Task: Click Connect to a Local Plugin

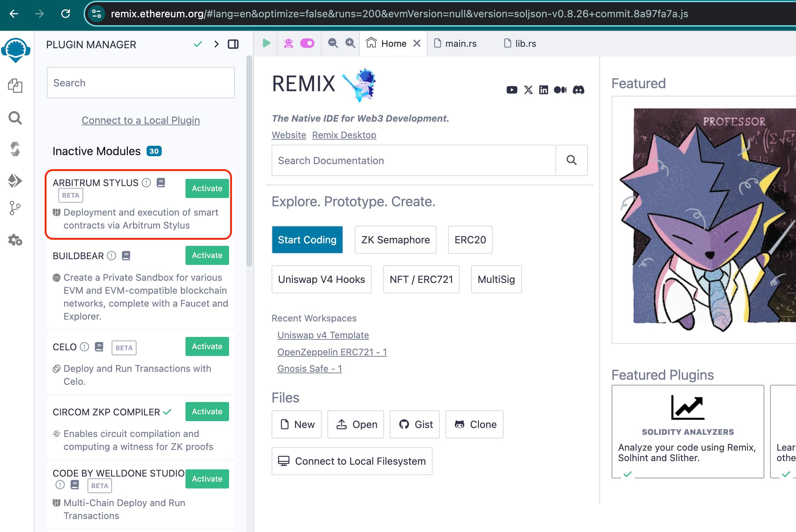Action: (x=141, y=120)
